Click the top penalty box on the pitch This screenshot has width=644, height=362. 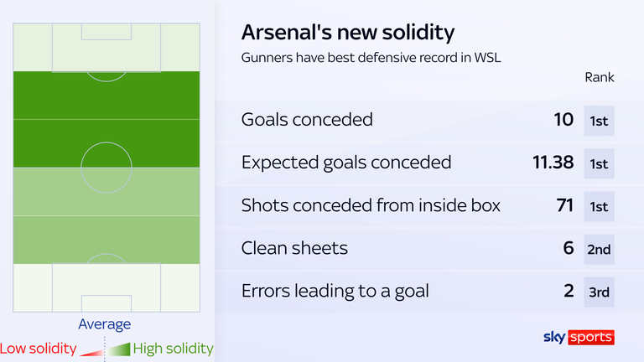(x=106, y=47)
